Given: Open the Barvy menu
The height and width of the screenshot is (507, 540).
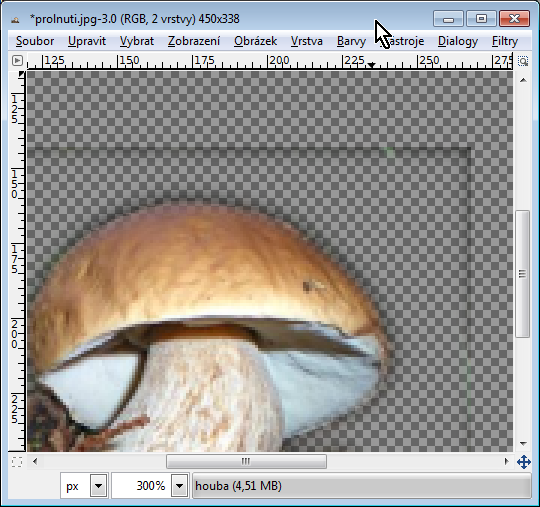Looking at the screenshot, I should (351, 41).
